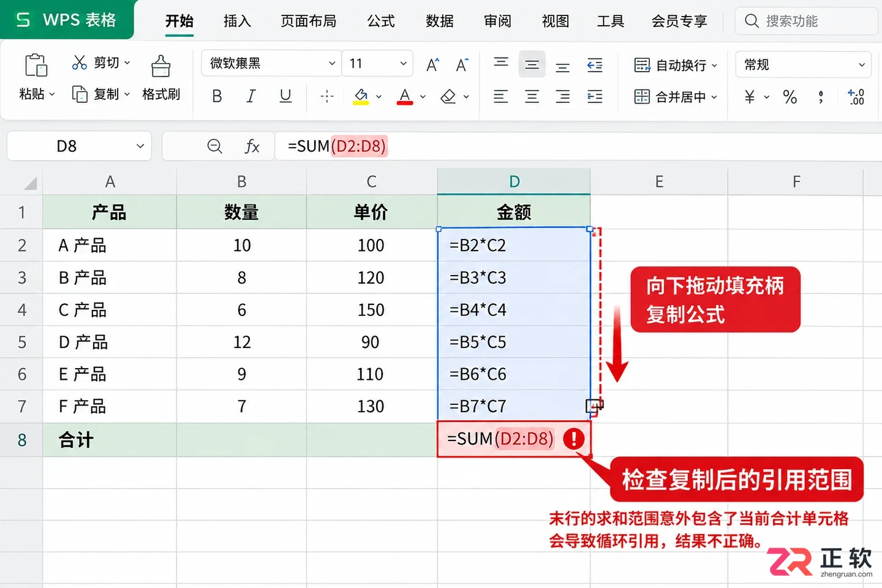
Task: Increase font size with the A+ icon
Action: coord(432,64)
